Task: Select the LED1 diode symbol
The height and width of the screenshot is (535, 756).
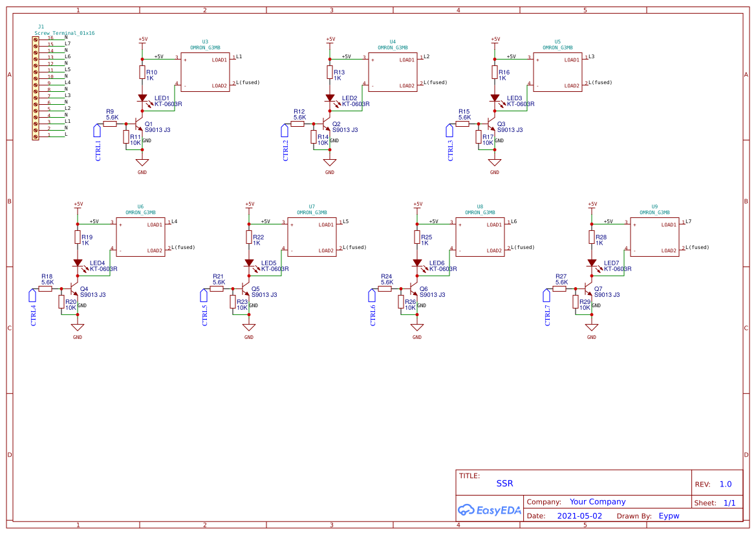Action: point(144,98)
